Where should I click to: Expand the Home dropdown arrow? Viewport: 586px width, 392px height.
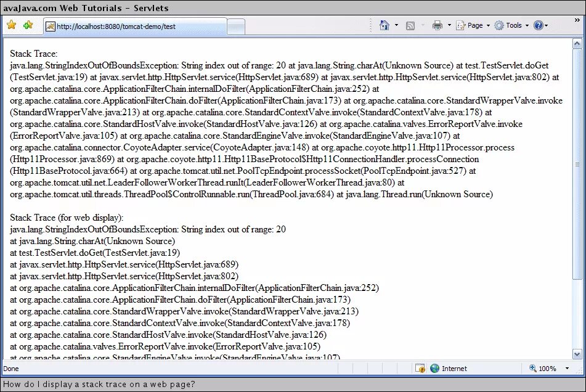[x=397, y=25]
